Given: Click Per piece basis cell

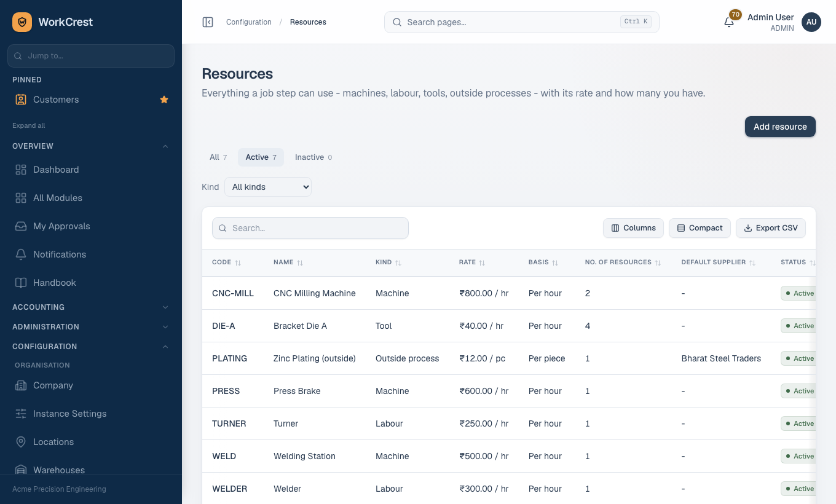Looking at the screenshot, I should (x=546, y=358).
